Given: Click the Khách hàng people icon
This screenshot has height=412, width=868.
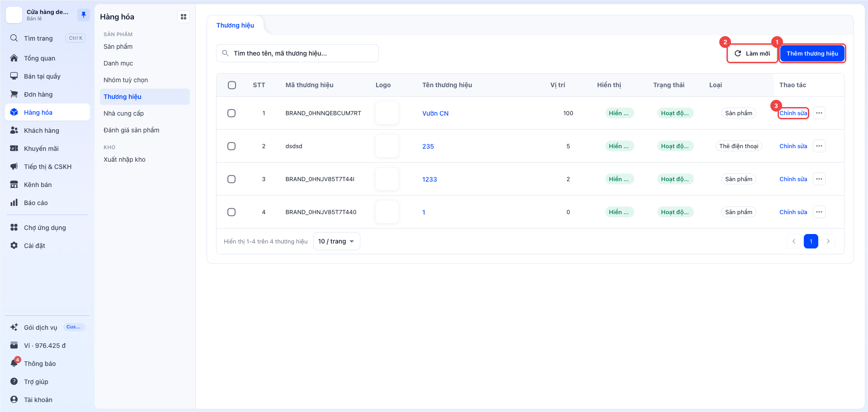Looking at the screenshot, I should [x=14, y=131].
